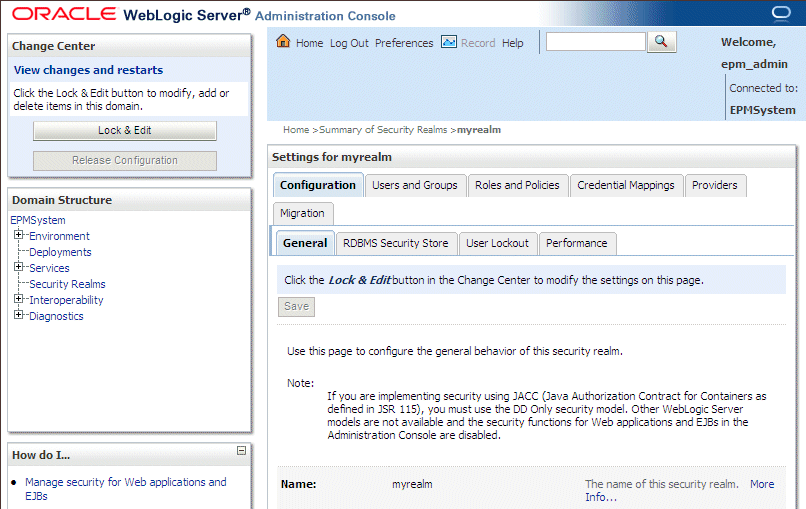The width and height of the screenshot is (806, 509).
Task: Expand the Diagnostics tree node
Action: tap(18, 315)
